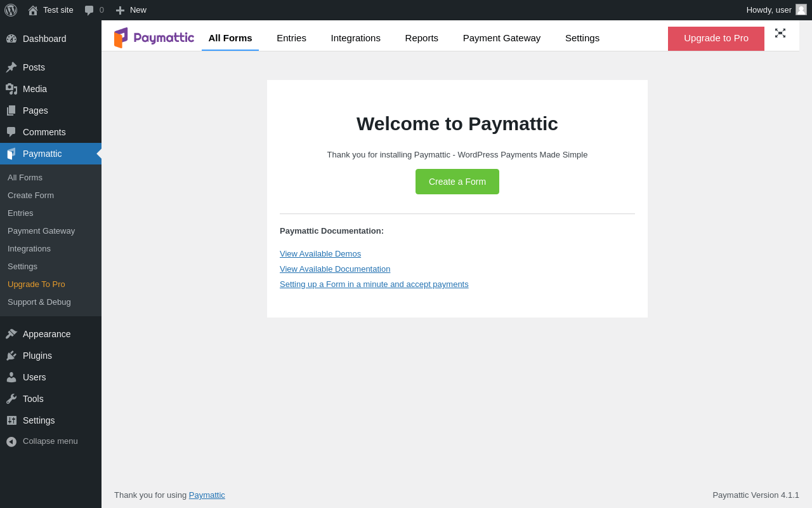812x508 pixels.
Task: Click the plus icon beside New
Action: tap(120, 10)
